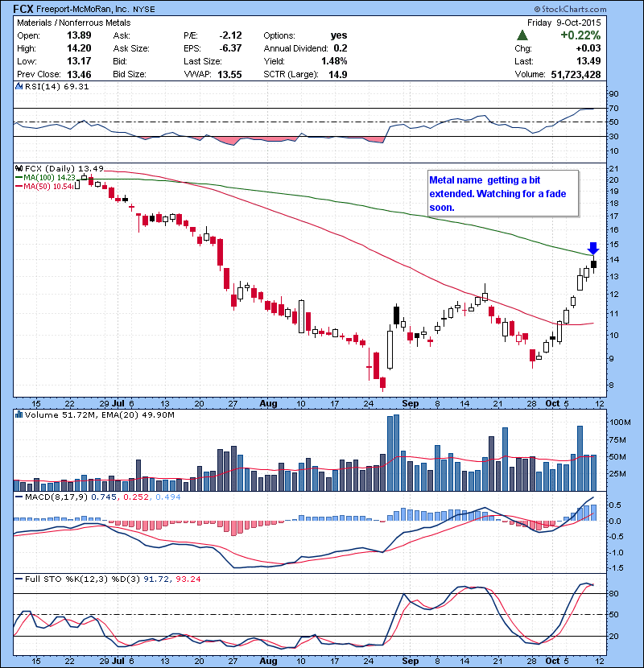
Task: Click the Oct label on bottom date axis
Action: 552,661
